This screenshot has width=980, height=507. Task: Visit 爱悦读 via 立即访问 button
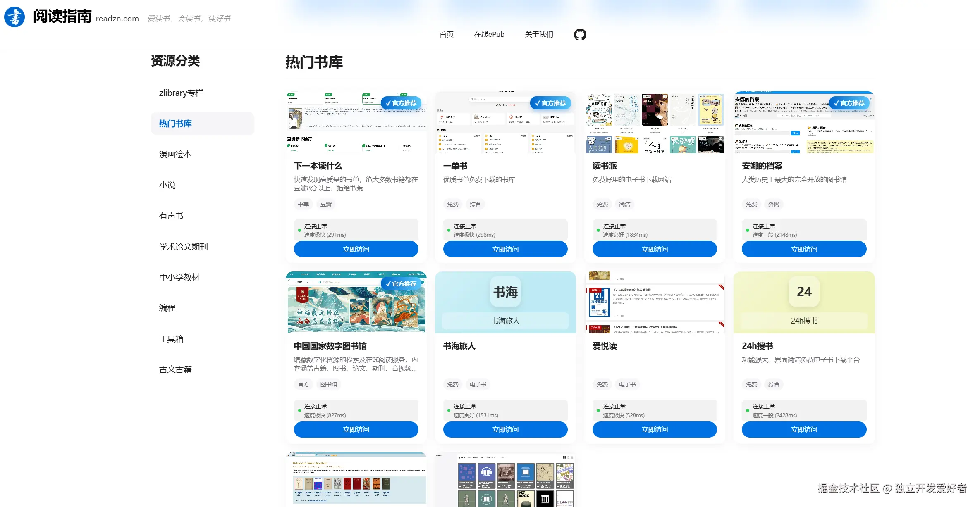coord(654,429)
